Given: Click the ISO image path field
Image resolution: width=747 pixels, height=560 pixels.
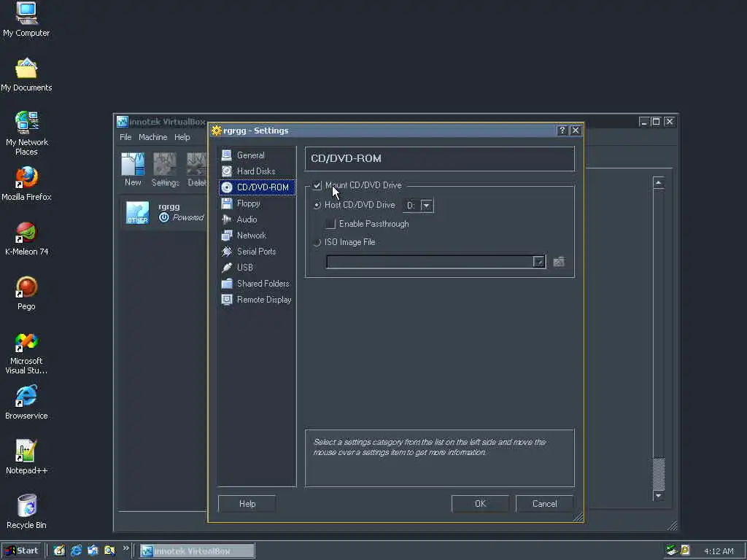Looking at the screenshot, I should click(430, 262).
